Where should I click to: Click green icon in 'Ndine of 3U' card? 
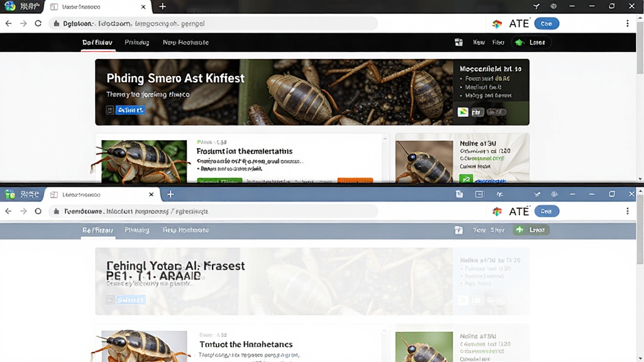click(466, 179)
